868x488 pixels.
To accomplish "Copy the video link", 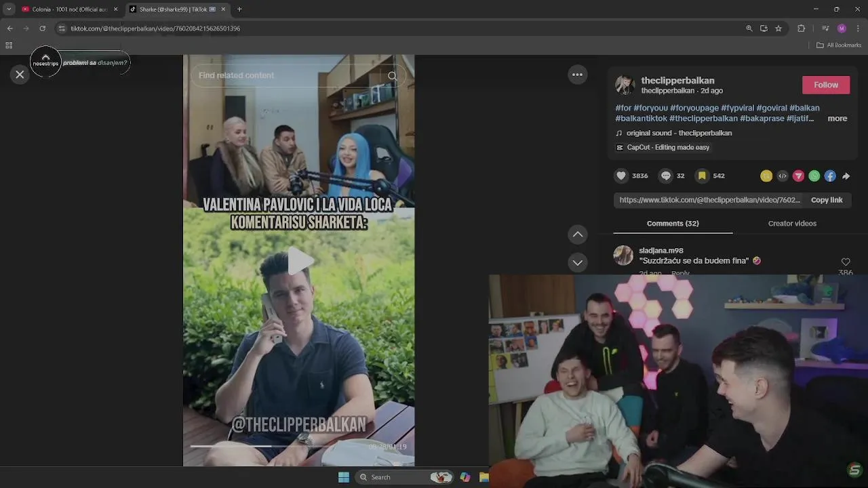I will 827,200.
